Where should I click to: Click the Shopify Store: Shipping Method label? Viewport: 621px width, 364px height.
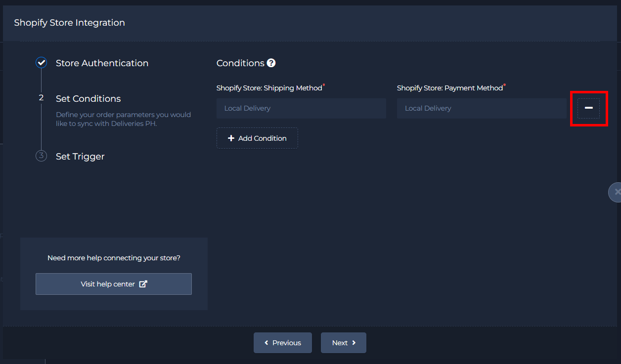pyautogui.click(x=269, y=88)
